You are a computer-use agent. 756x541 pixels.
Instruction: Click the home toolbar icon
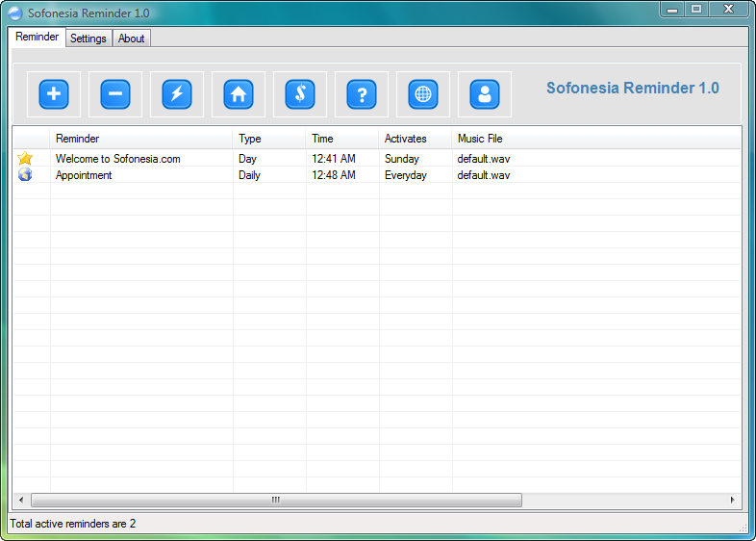point(239,94)
